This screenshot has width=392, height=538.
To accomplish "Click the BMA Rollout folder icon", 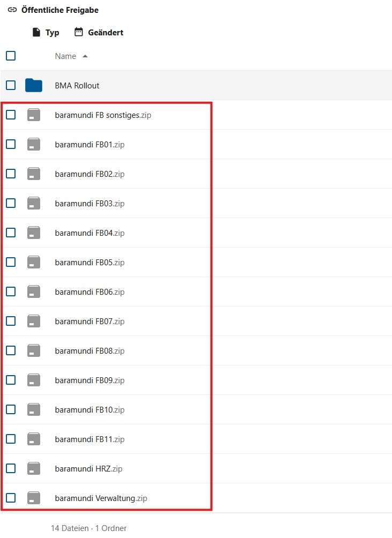I will [34, 85].
